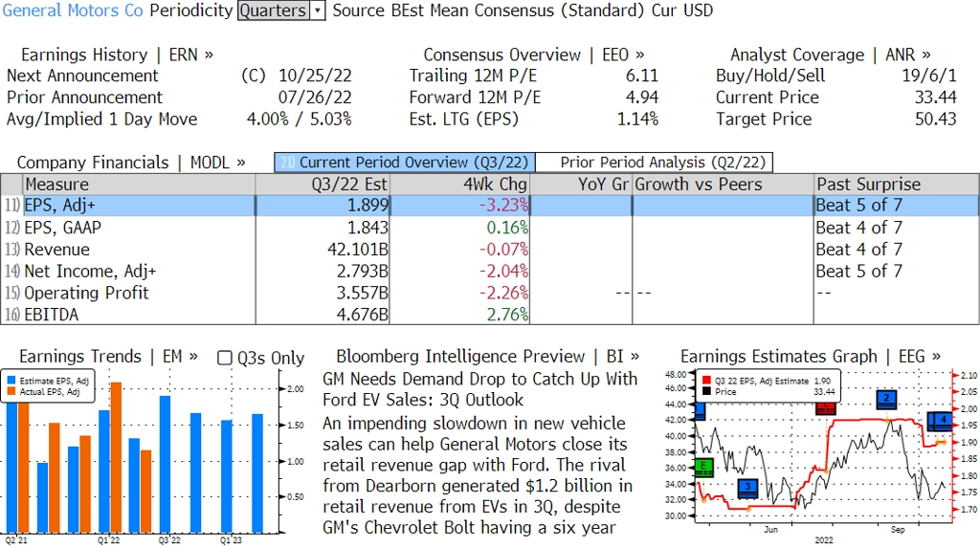
Task: Click red Q3 22 EPS Adj Estimate swatch
Action: (707, 381)
